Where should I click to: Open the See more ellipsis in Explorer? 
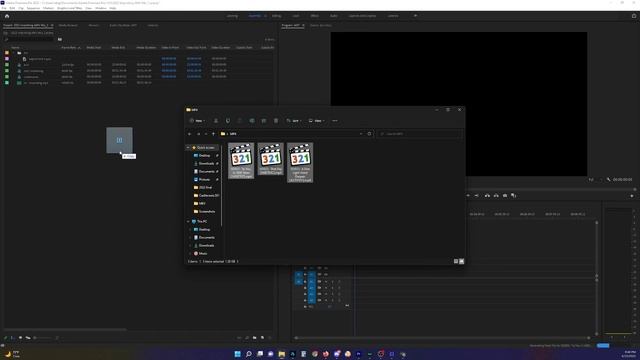335,121
